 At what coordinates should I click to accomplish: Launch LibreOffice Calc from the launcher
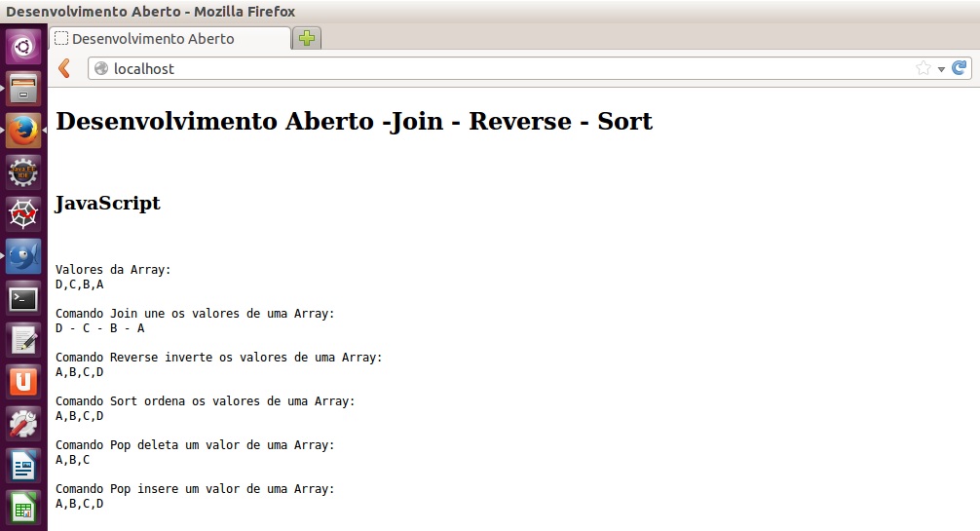tap(23, 508)
